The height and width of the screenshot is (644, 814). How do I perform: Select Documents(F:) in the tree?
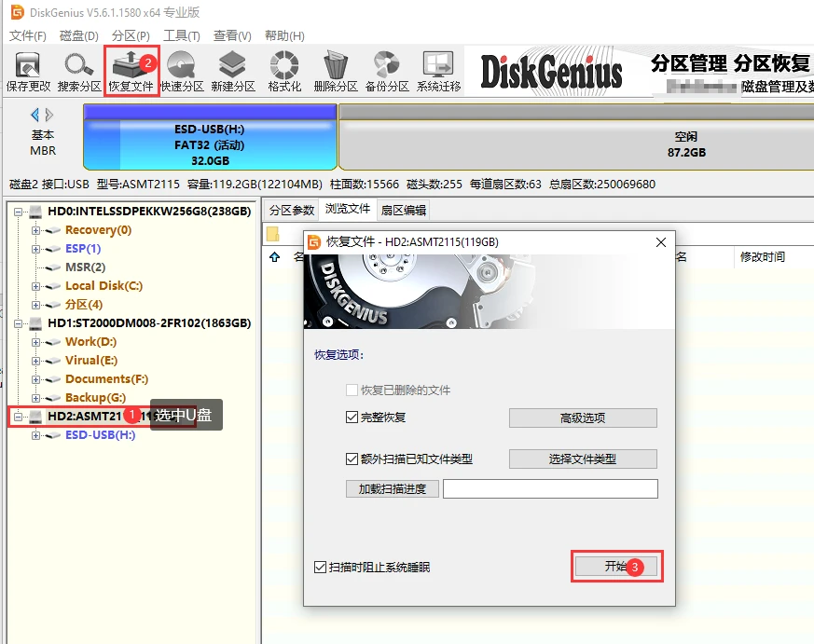click(x=106, y=378)
